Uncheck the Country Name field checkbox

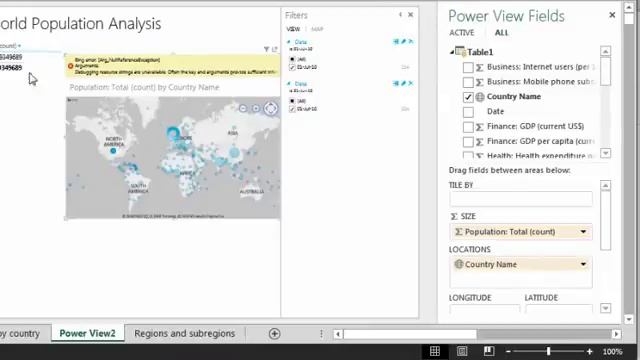point(468,97)
